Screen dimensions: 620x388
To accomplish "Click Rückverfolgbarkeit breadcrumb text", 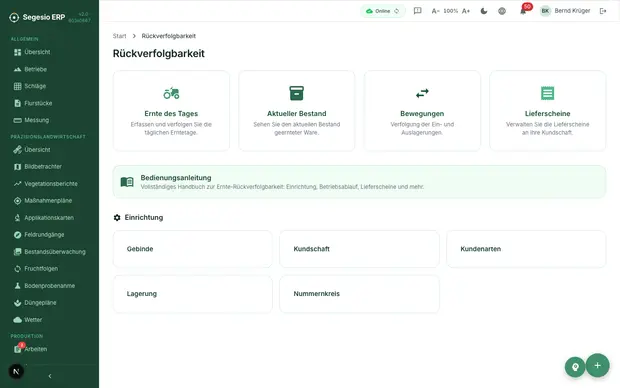I will tap(168, 36).
